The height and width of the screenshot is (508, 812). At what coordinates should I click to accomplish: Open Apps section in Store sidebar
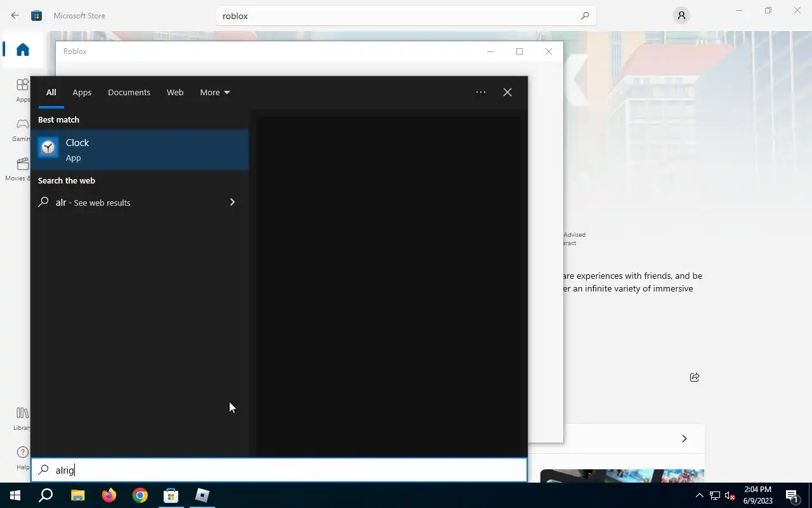22,90
